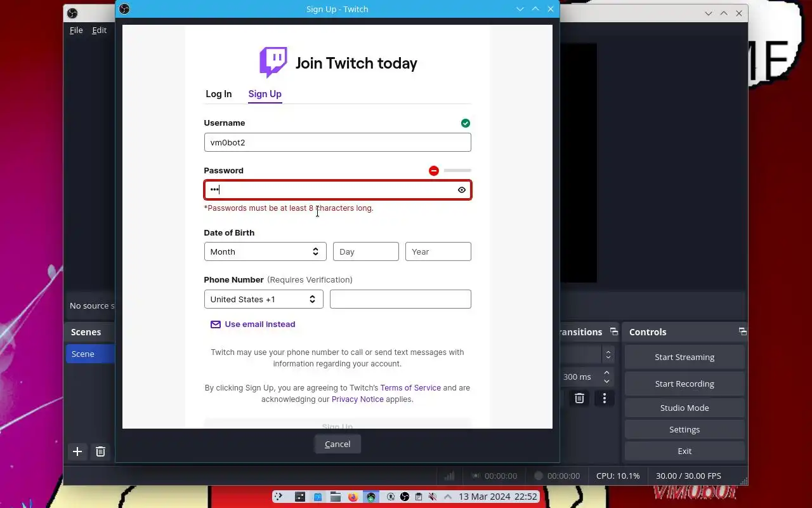
Task: Launch Firefox from the taskbar
Action: 353,497
